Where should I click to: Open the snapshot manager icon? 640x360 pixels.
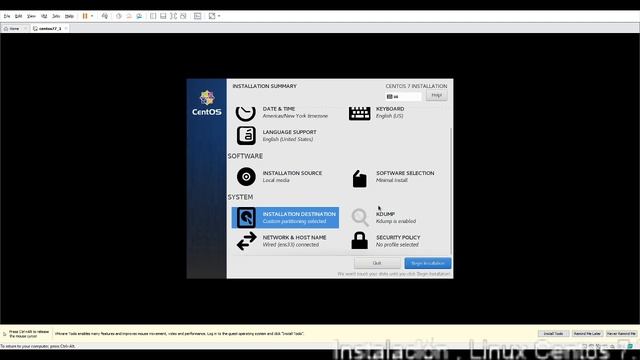[x=139, y=16]
